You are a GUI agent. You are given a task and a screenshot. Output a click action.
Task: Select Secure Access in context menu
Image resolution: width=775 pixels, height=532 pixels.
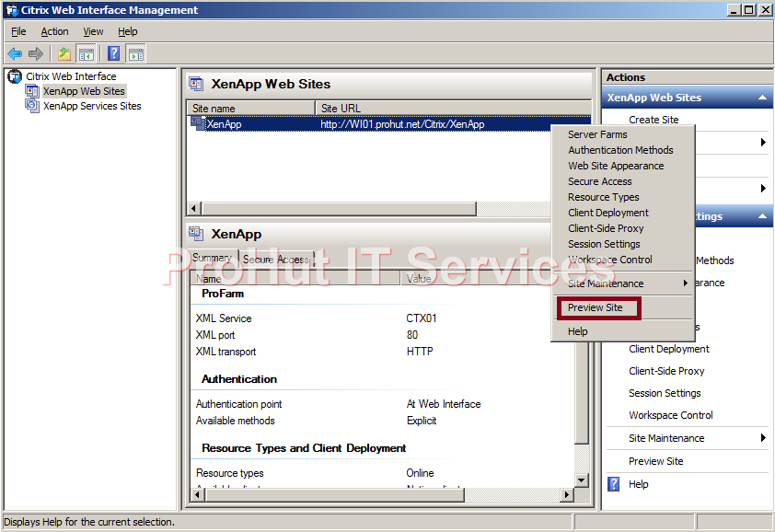[x=600, y=181]
